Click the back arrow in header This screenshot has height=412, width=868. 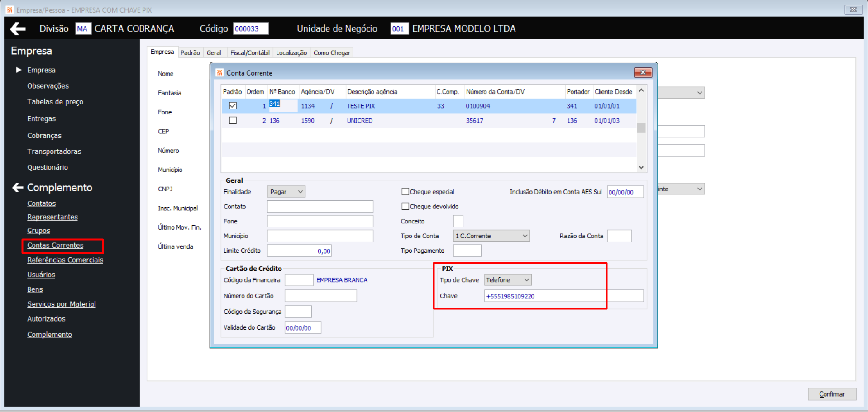click(x=18, y=29)
